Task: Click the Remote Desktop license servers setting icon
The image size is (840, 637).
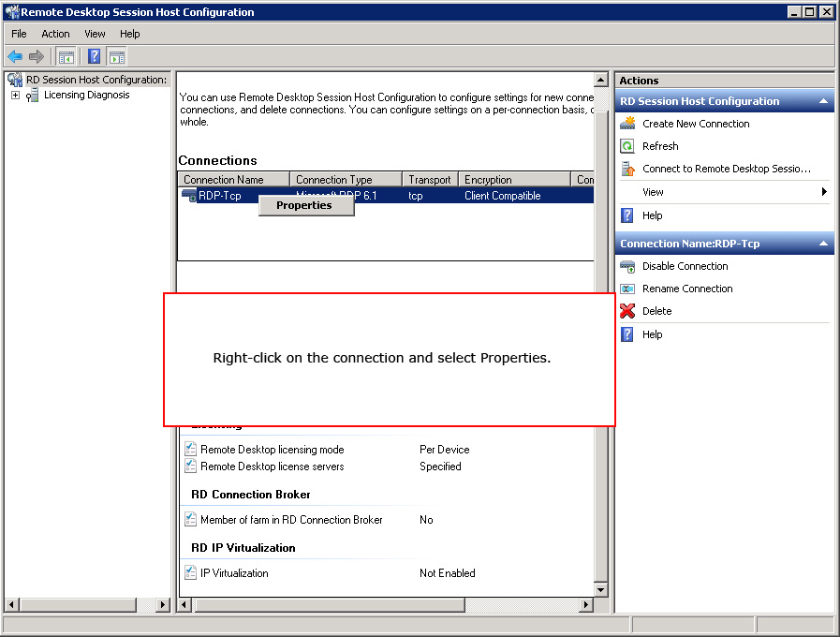Action: pos(191,466)
